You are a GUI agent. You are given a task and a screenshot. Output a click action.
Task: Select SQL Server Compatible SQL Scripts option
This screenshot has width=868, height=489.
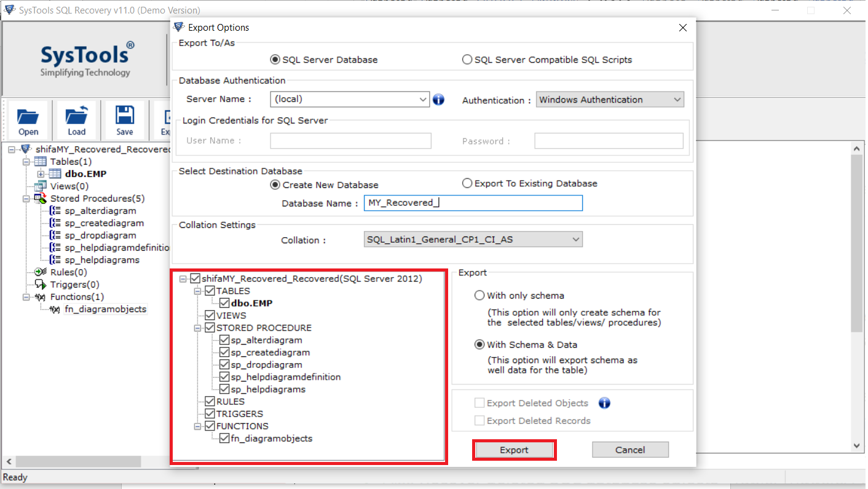pyautogui.click(x=467, y=60)
